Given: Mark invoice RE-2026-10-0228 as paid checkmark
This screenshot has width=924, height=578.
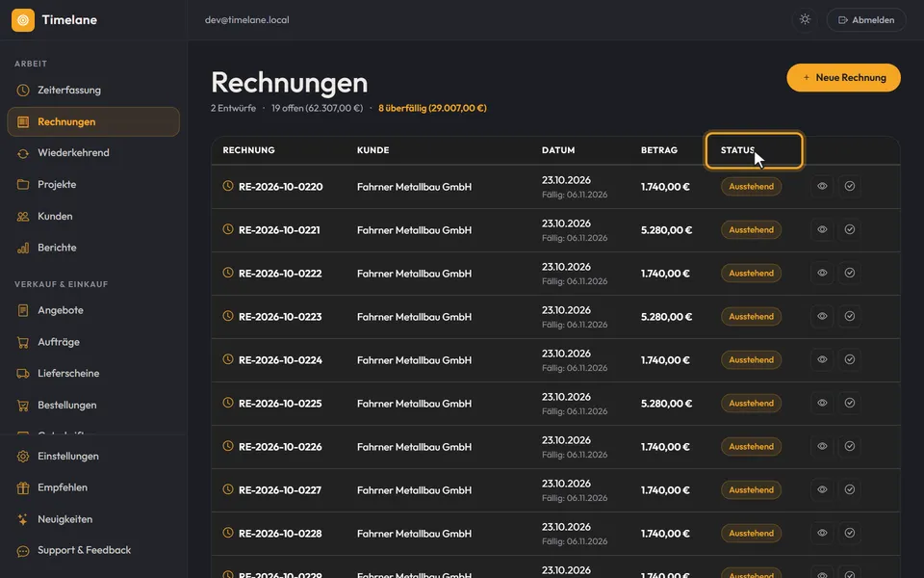Looking at the screenshot, I should 850,533.
